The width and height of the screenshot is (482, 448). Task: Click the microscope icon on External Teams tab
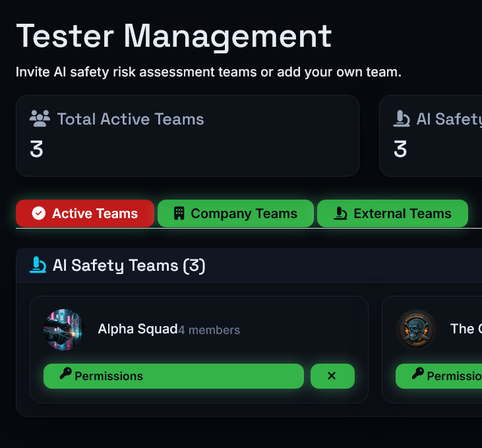(x=341, y=213)
